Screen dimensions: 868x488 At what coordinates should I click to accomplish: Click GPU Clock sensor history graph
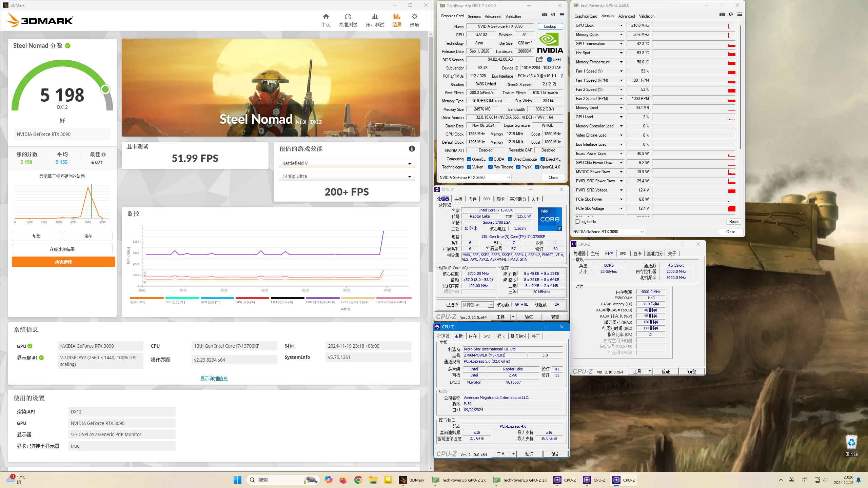point(694,25)
